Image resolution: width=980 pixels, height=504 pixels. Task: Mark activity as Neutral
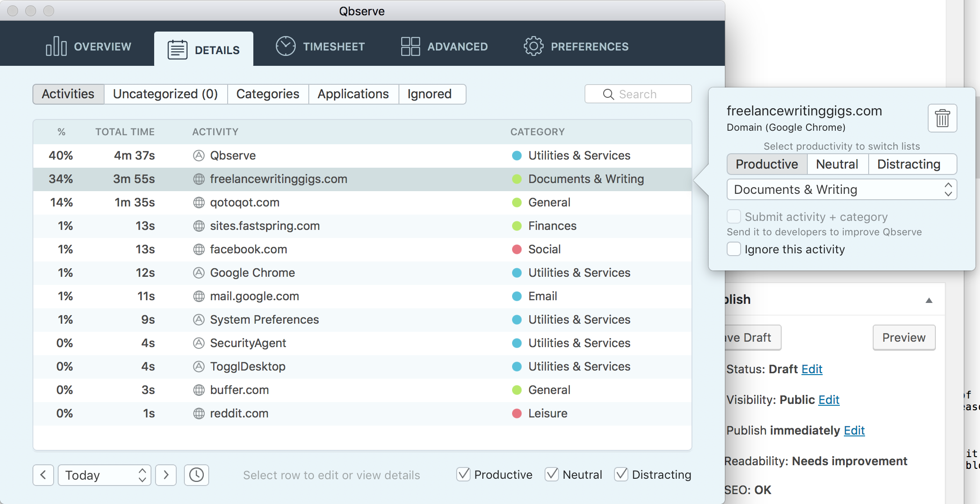pos(837,164)
